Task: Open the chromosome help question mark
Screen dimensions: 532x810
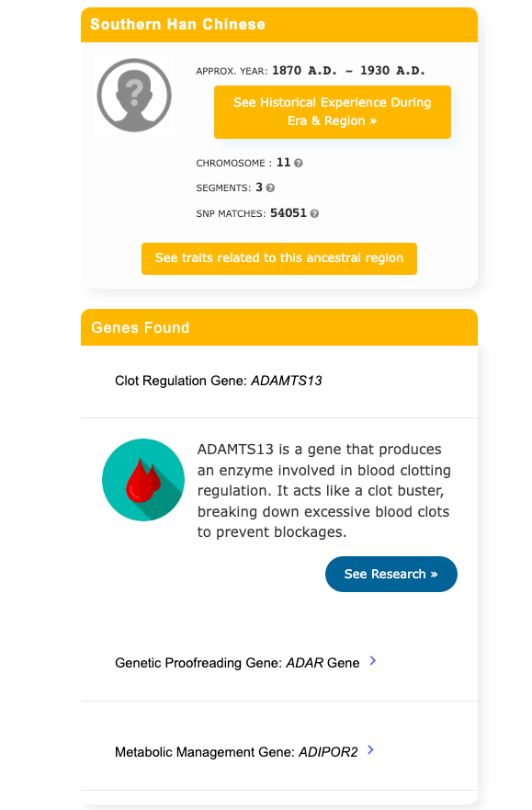Action: coord(299,164)
